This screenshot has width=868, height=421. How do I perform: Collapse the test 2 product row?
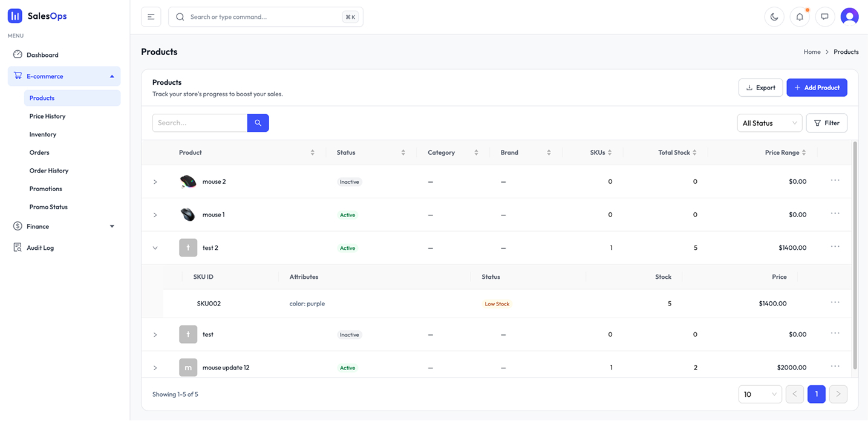tap(155, 248)
